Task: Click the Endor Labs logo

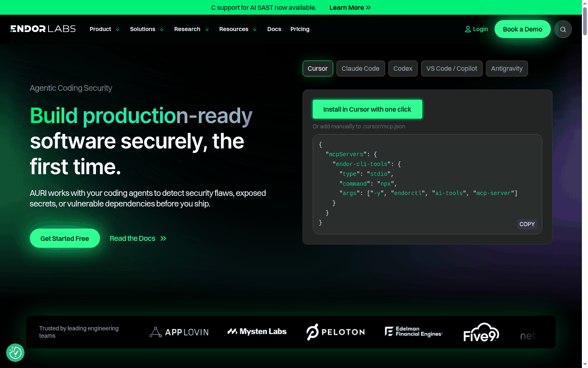Action: point(43,29)
